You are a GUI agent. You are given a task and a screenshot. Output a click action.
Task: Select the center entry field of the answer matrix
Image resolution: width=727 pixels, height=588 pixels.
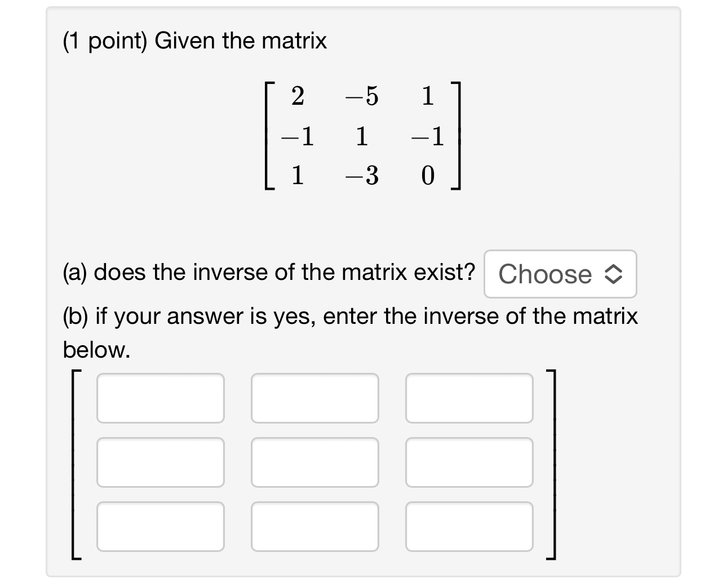(315, 462)
